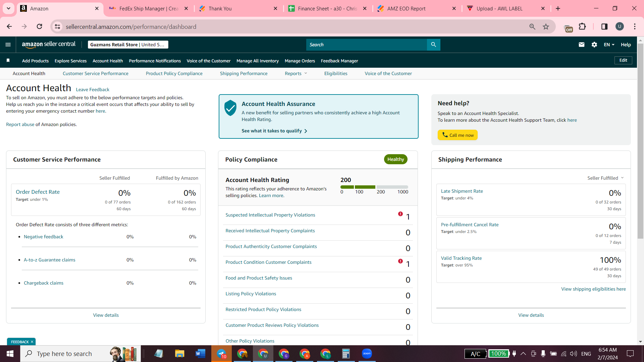This screenshot has height=362, width=644.
Task: Switch to Finance Sheet browser tab
Action: [x=327, y=8]
